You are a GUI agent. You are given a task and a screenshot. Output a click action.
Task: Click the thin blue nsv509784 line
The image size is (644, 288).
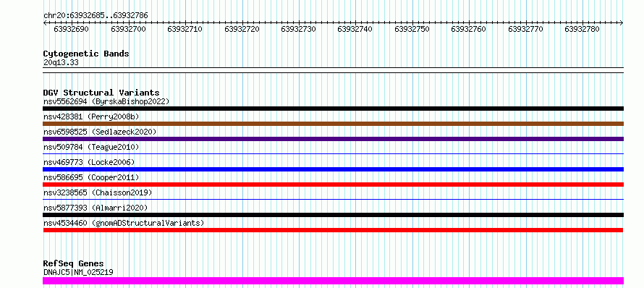(x=333, y=153)
